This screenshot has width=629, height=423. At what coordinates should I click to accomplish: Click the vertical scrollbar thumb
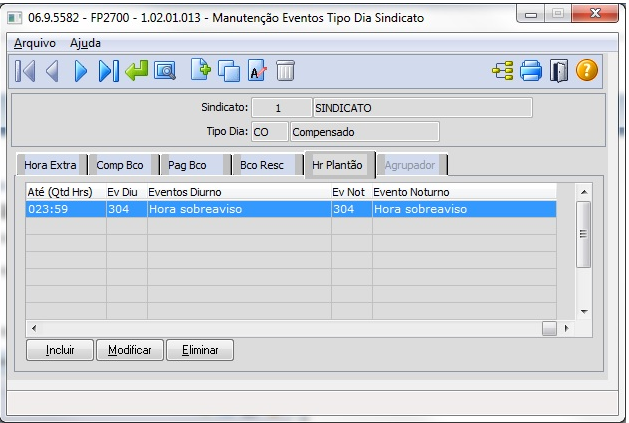click(583, 234)
